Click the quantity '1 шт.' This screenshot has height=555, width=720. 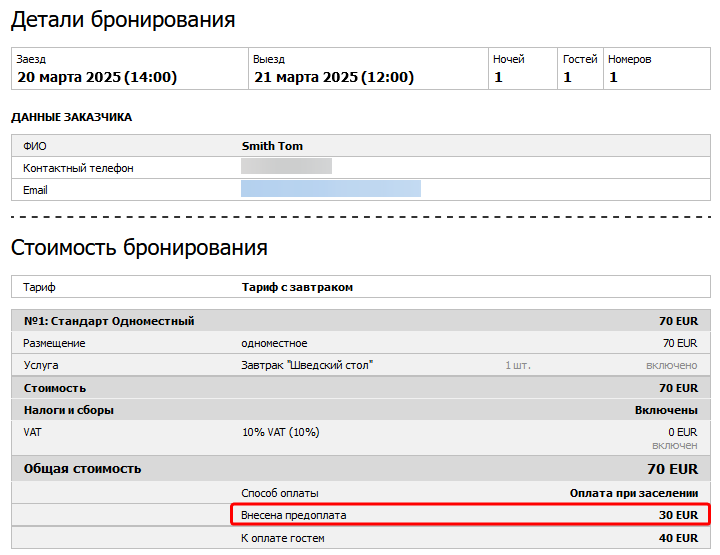(x=518, y=365)
